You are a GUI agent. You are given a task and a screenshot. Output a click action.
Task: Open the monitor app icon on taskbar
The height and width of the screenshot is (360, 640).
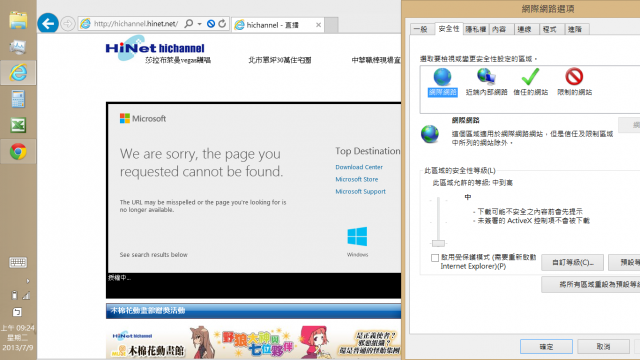click(x=18, y=47)
